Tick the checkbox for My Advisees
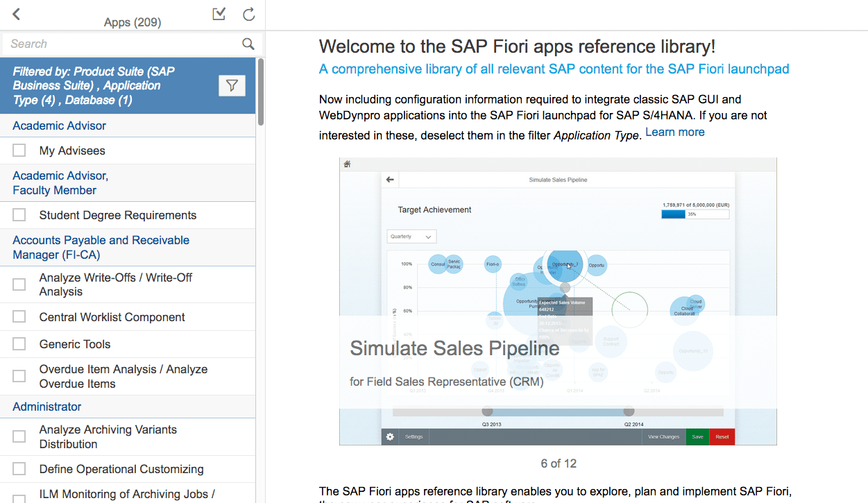 (19, 151)
